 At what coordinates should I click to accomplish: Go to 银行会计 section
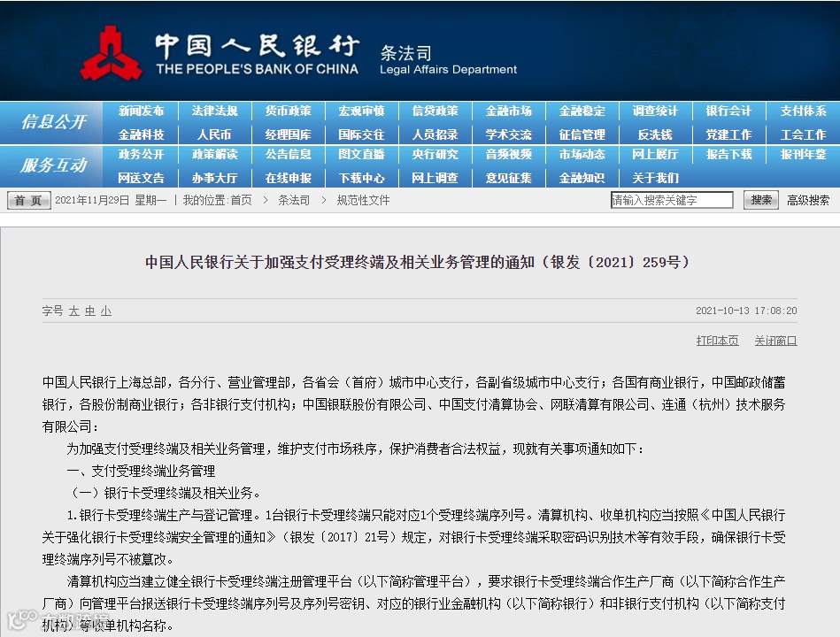(x=728, y=111)
